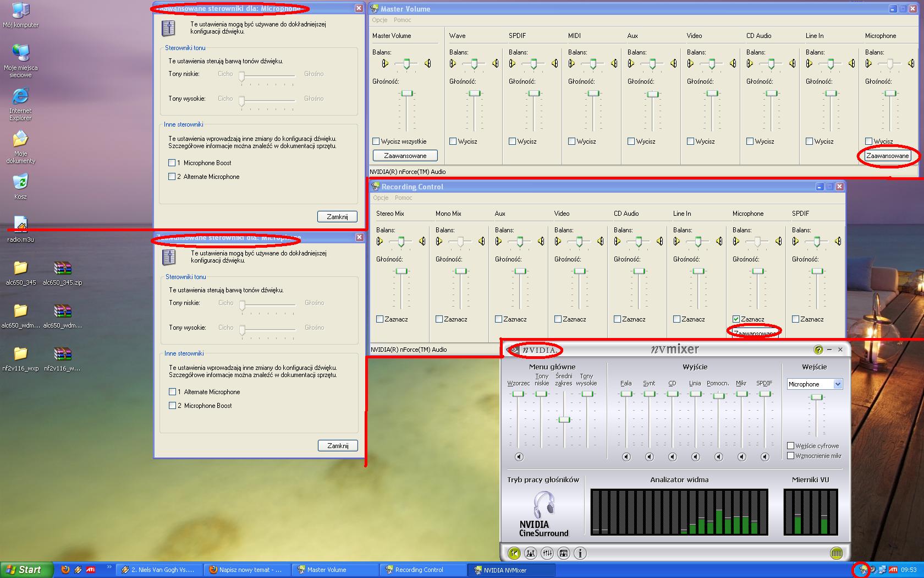Select the radio.m3u desktop file
The image size is (924, 578).
[20, 229]
